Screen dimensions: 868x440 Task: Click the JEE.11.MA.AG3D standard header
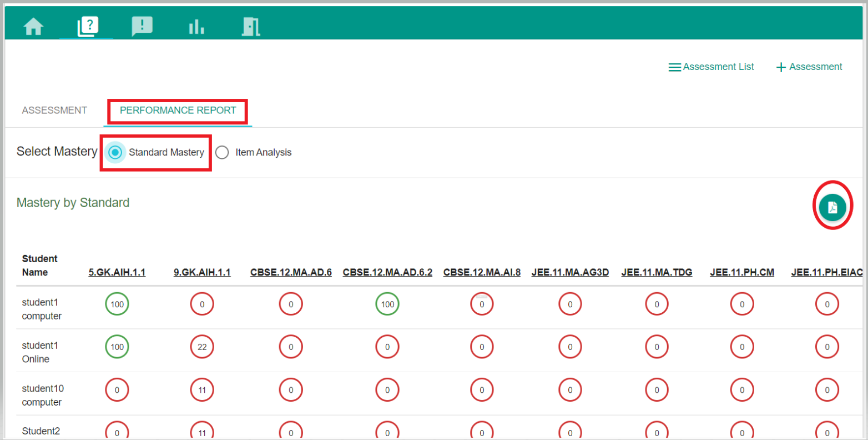(570, 272)
